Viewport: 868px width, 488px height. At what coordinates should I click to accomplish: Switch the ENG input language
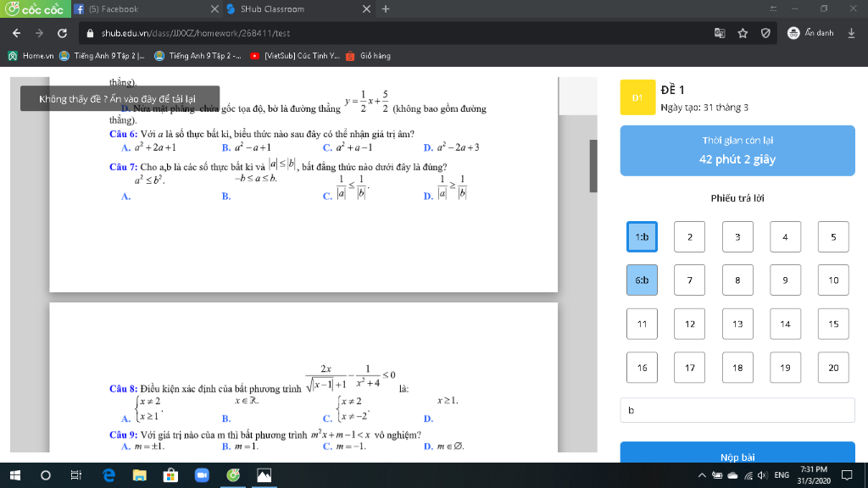click(782, 475)
